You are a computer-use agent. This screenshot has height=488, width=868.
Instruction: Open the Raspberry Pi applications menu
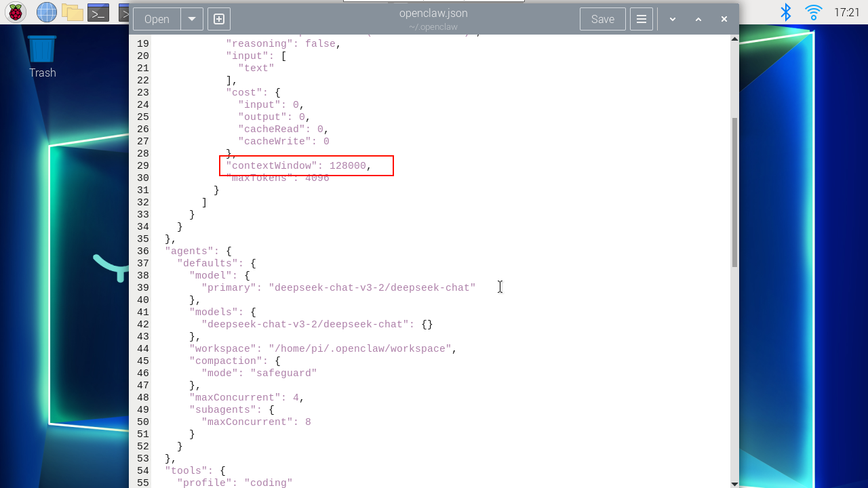[x=16, y=12]
